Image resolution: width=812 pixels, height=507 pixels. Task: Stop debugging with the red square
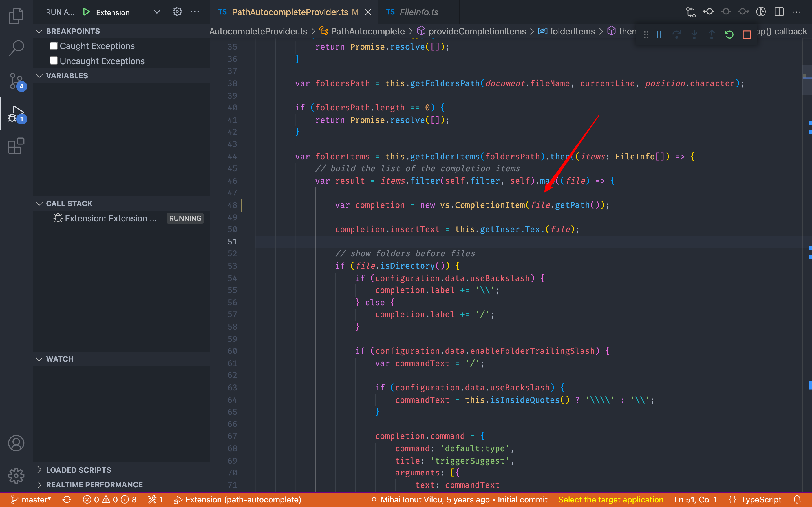click(x=747, y=35)
